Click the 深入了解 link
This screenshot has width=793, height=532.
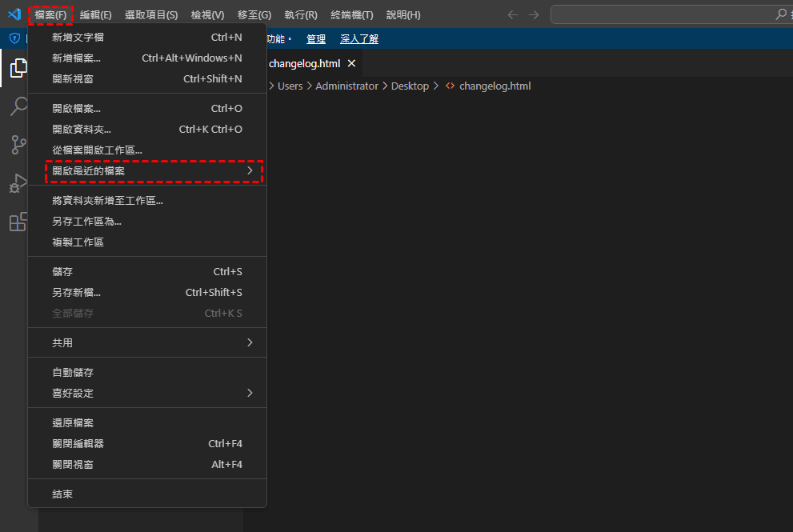pyautogui.click(x=359, y=39)
